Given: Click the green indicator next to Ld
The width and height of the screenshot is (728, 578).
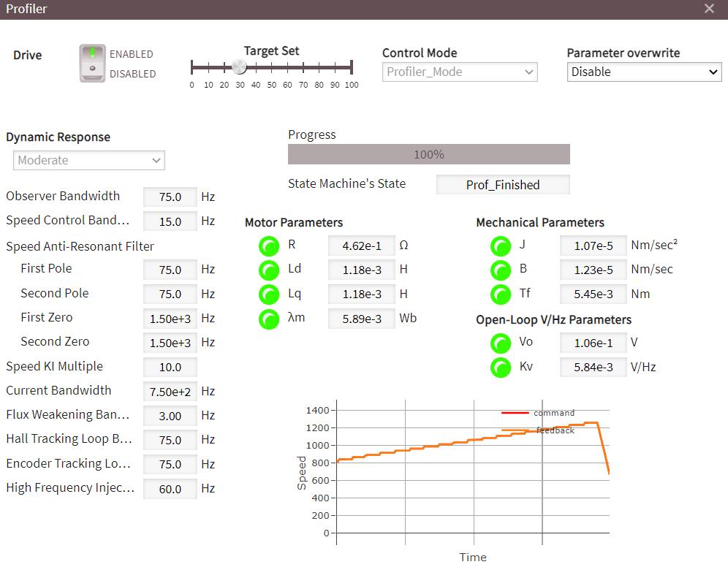Looking at the screenshot, I should pos(269,270).
